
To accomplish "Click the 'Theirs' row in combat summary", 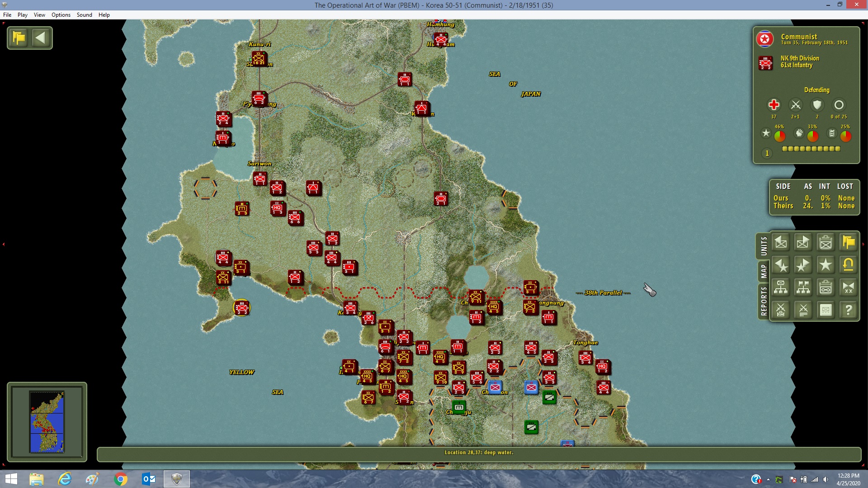I will [814, 206].
